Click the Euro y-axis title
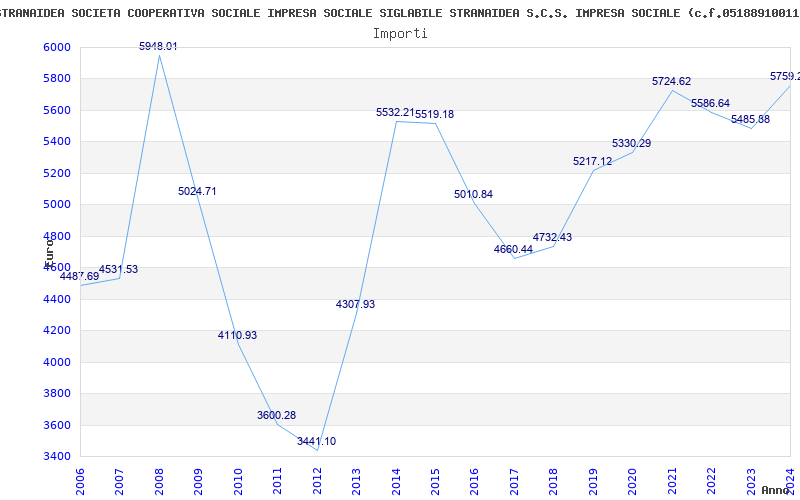This screenshot has width=800, height=500. 49,253
